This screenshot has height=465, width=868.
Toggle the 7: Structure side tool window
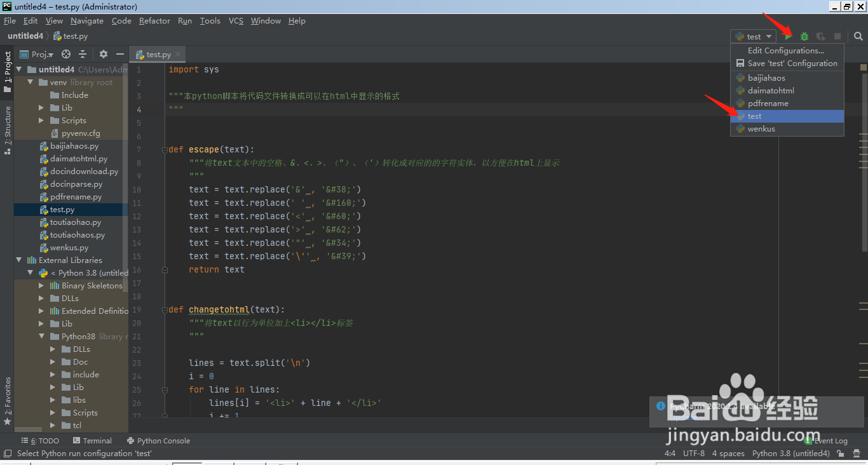tap(8, 130)
